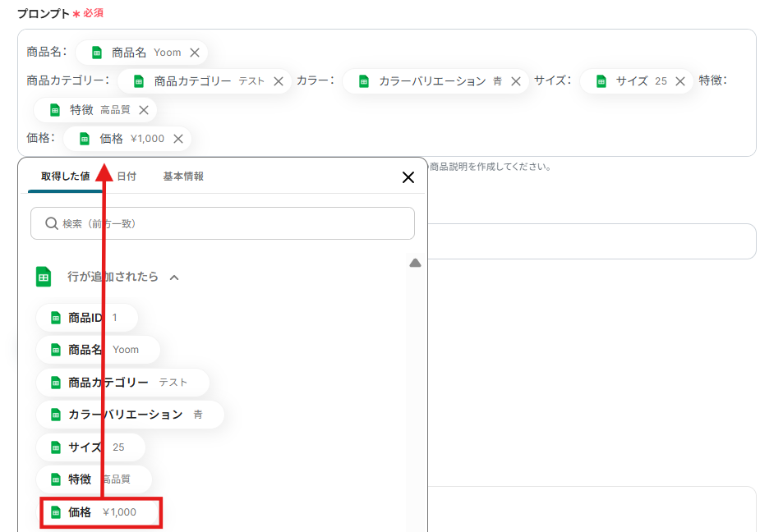Select the 価格 ¥1,000 value in list

(101, 512)
